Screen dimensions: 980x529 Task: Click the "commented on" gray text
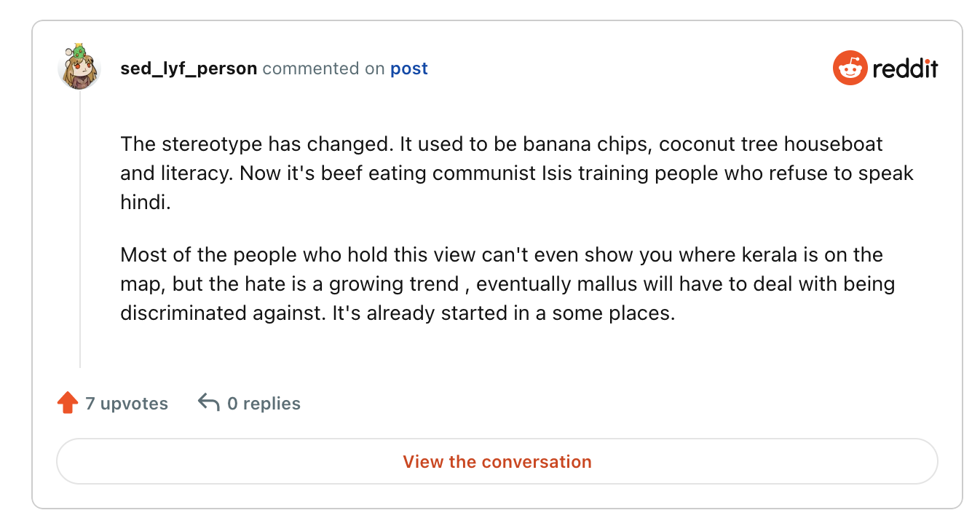323,68
